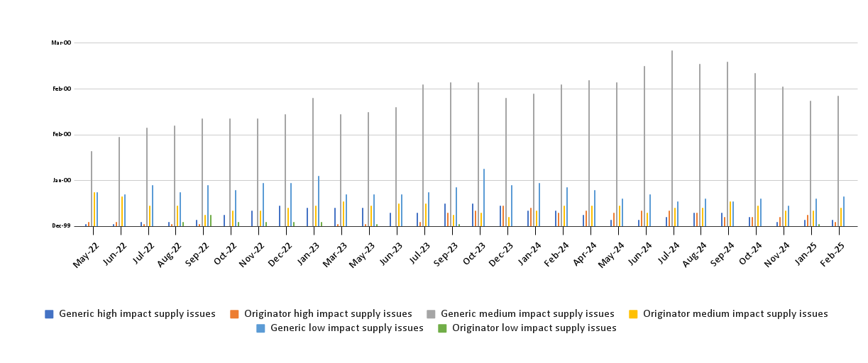Screen dimensions: 868x363
Task: Click the Dec-99 y-axis label
Action: point(61,226)
